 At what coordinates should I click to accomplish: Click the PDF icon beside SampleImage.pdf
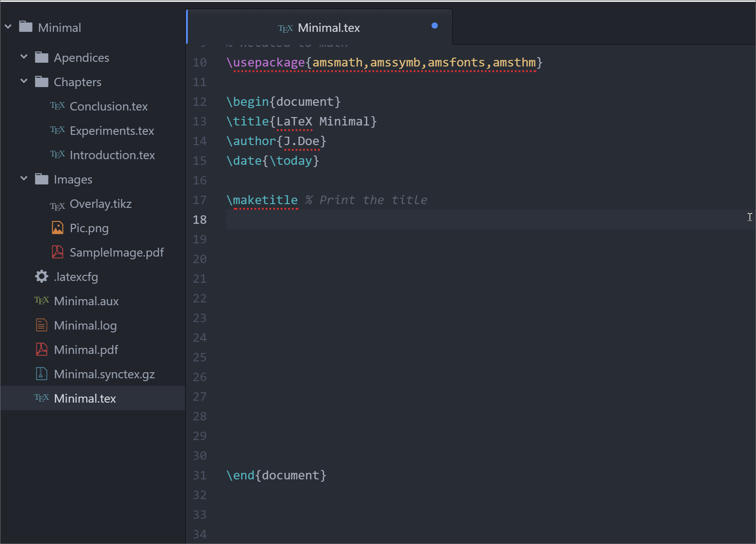(58, 252)
